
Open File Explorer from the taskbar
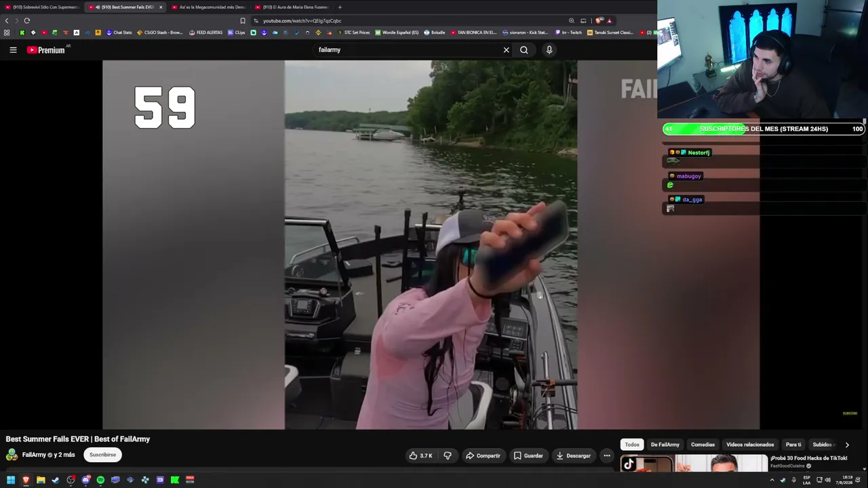[x=41, y=480]
